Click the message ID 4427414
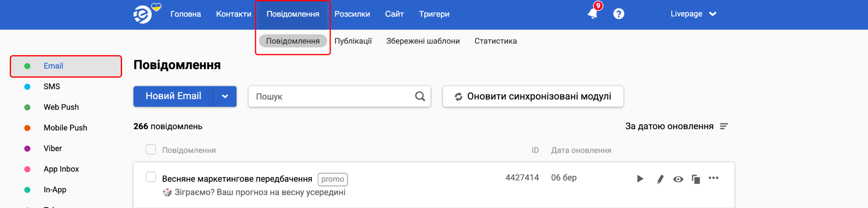Image resolution: width=868 pixels, height=208 pixels. tap(522, 177)
